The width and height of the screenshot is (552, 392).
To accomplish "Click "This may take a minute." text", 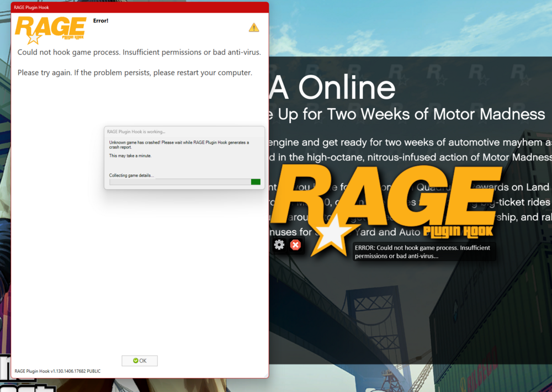I will click(x=130, y=156).
